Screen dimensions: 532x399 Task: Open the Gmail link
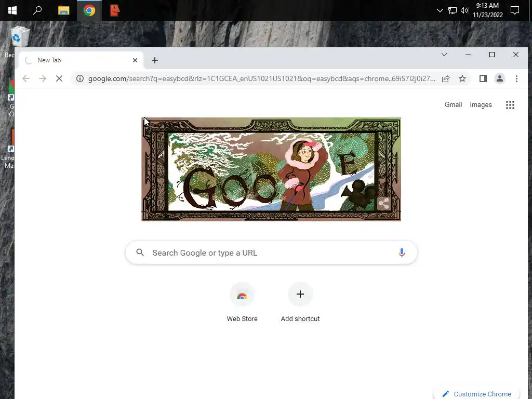[x=453, y=105]
